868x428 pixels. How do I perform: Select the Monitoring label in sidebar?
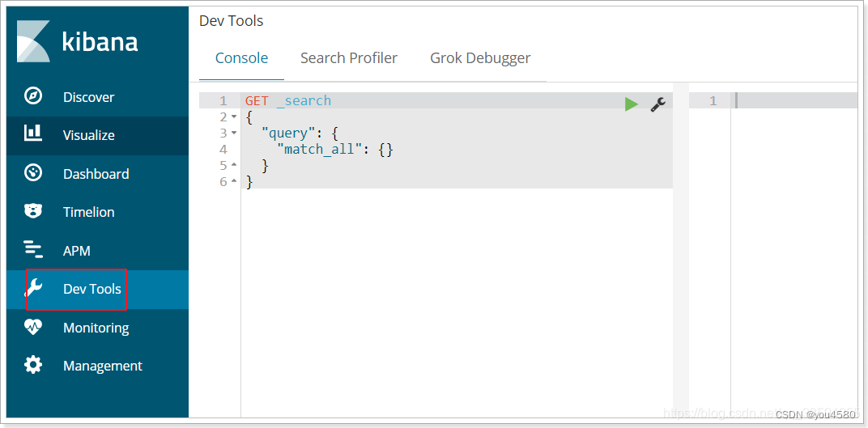pyautogui.click(x=96, y=328)
